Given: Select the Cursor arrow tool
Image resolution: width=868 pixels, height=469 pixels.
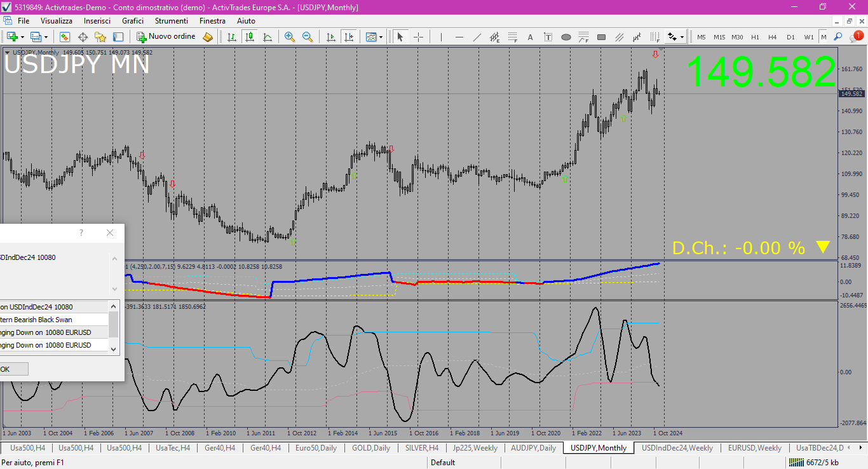Looking at the screenshot, I should tap(400, 37).
